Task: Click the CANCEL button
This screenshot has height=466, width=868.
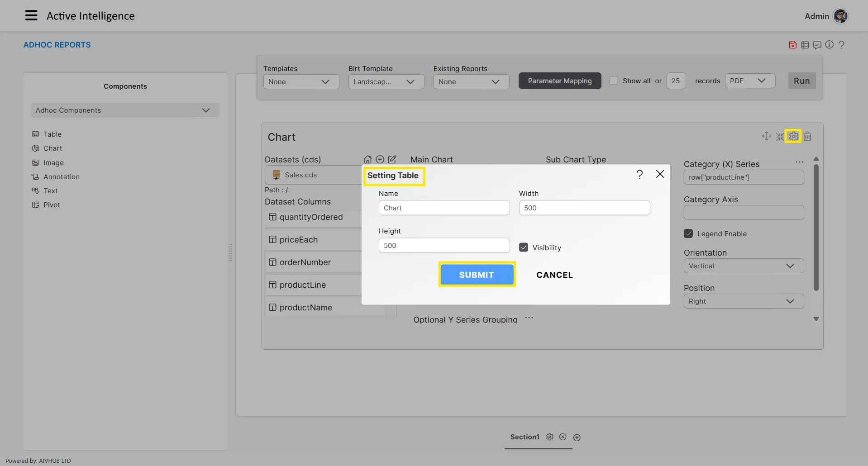Action: pyautogui.click(x=554, y=275)
